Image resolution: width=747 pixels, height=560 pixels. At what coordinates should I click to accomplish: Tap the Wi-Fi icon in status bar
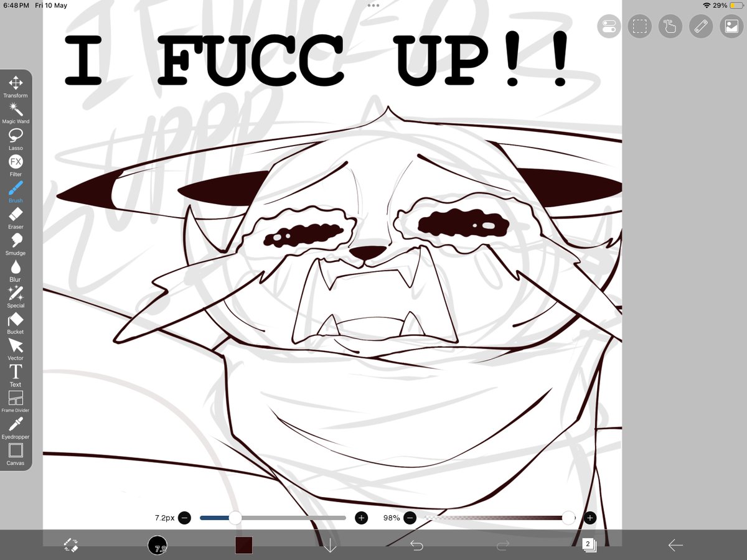tap(707, 5)
